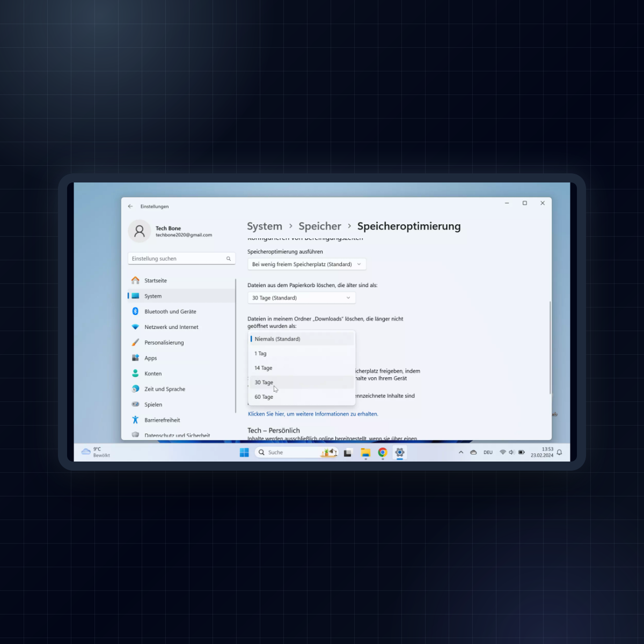Open notifications bell icon
This screenshot has width=644, height=644.
pos(559,452)
